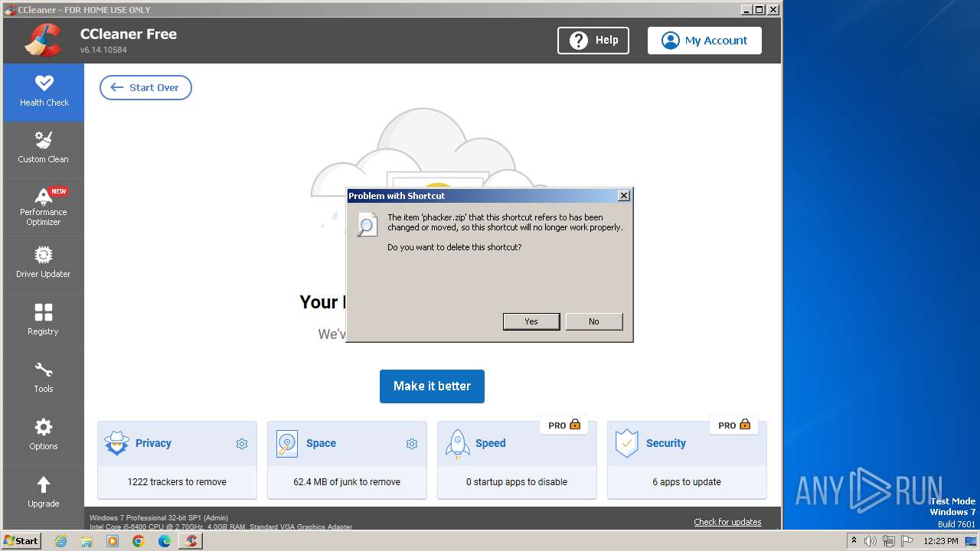Image resolution: width=980 pixels, height=551 pixels.
Task: Click Yes to delete the shortcut
Action: [x=531, y=321]
